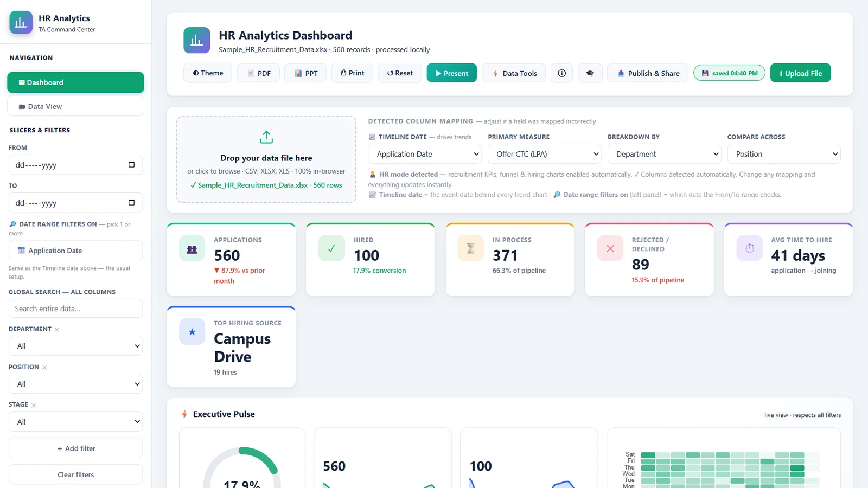Click the info circle icon button
This screenshot has height=488, width=868.
pos(562,73)
